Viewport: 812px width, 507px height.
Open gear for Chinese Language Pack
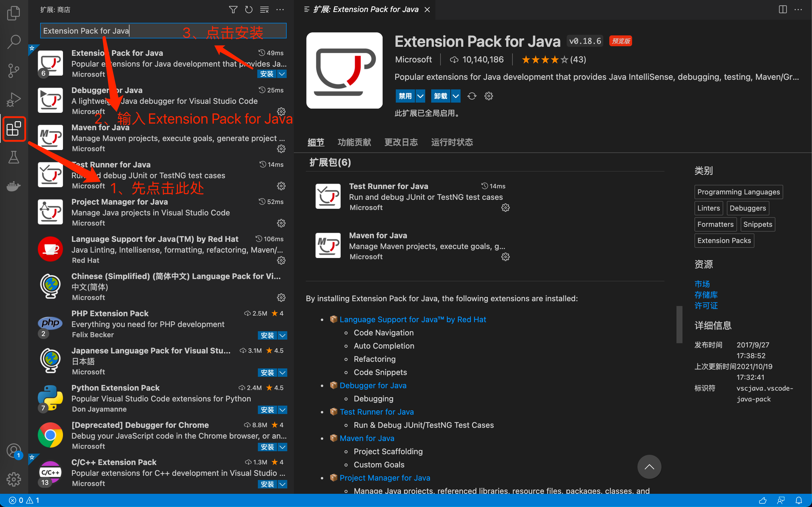click(281, 297)
